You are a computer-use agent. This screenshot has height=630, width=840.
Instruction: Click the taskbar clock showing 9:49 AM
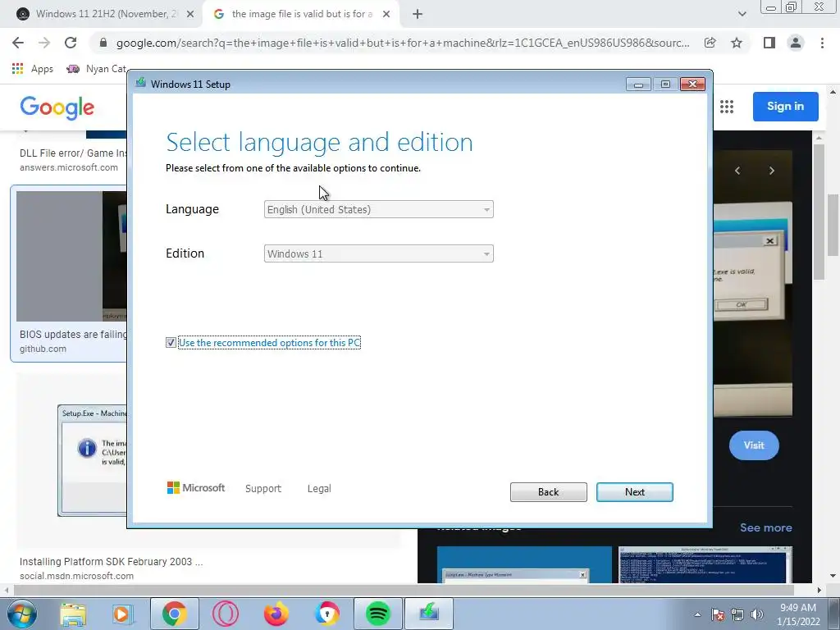tap(798, 614)
